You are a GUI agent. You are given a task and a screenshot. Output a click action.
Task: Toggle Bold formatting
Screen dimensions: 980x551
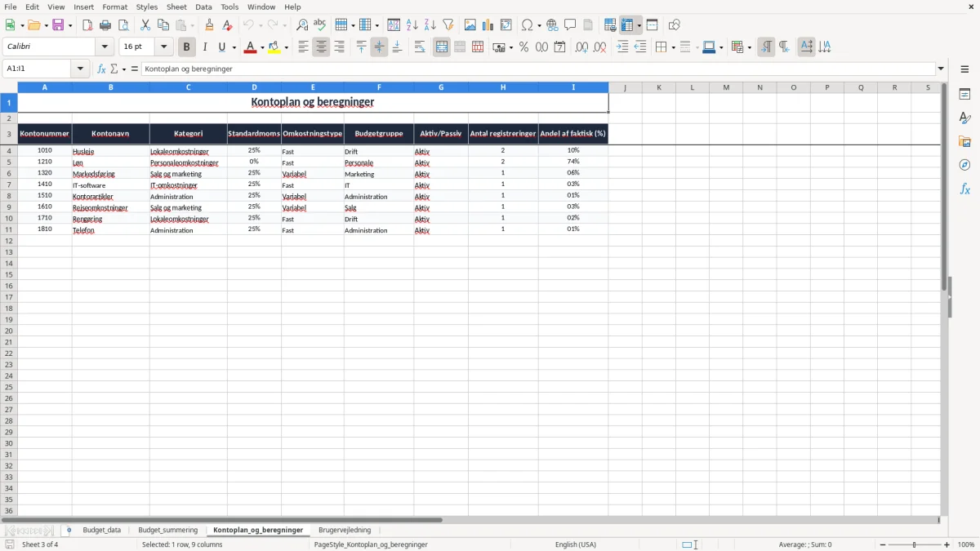click(186, 47)
